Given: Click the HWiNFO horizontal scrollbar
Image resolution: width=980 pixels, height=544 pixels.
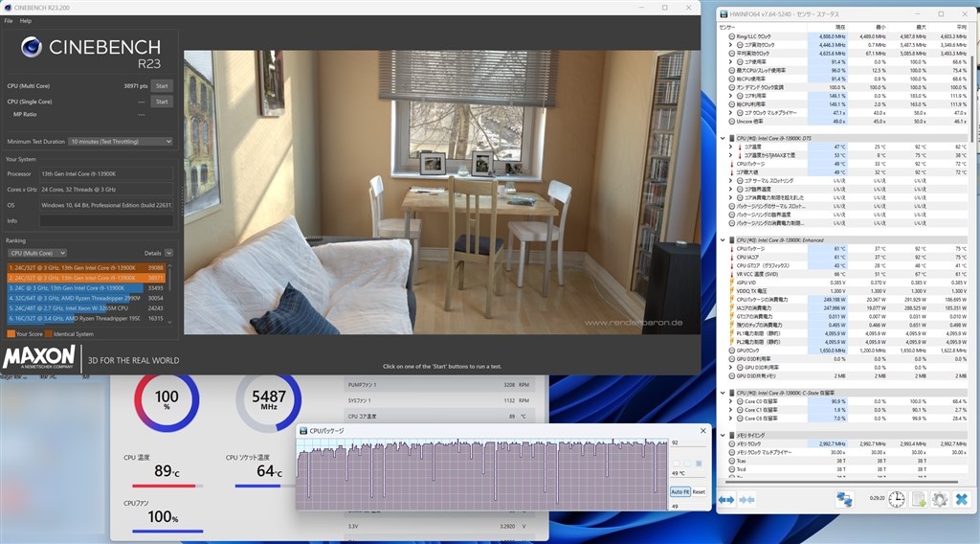Looking at the screenshot, I should [x=841, y=482].
